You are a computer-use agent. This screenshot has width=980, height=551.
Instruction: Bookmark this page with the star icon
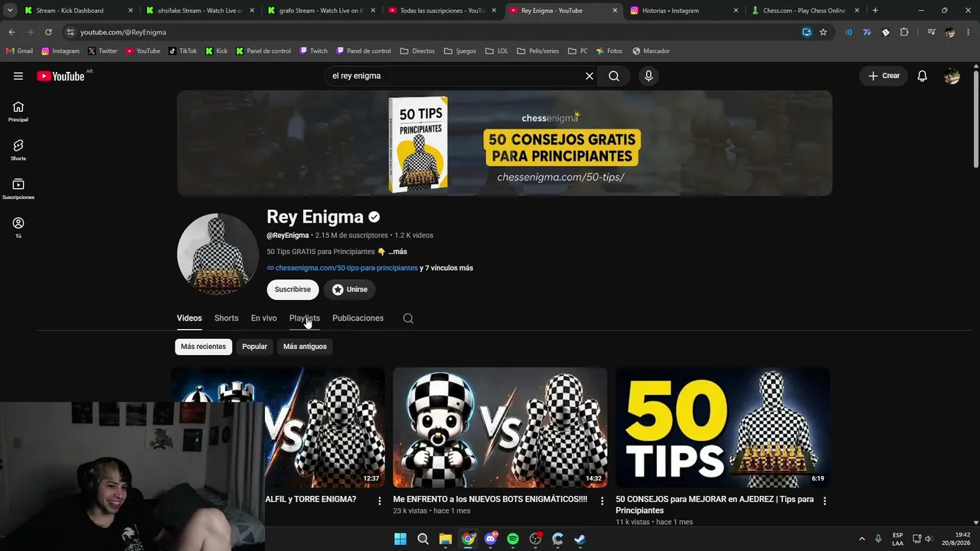823,32
